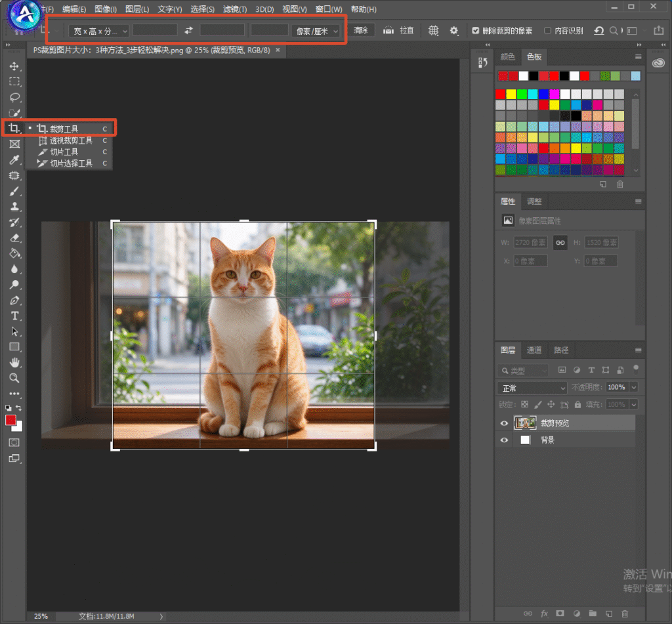Delete layer with the layers panel trash icon
The height and width of the screenshot is (624, 672).
tap(625, 614)
